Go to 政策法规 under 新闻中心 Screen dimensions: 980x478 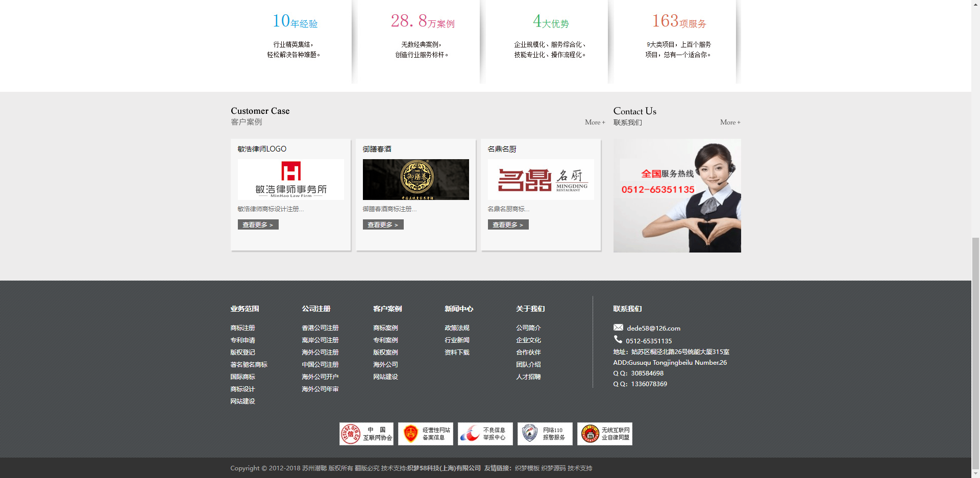pyautogui.click(x=457, y=328)
